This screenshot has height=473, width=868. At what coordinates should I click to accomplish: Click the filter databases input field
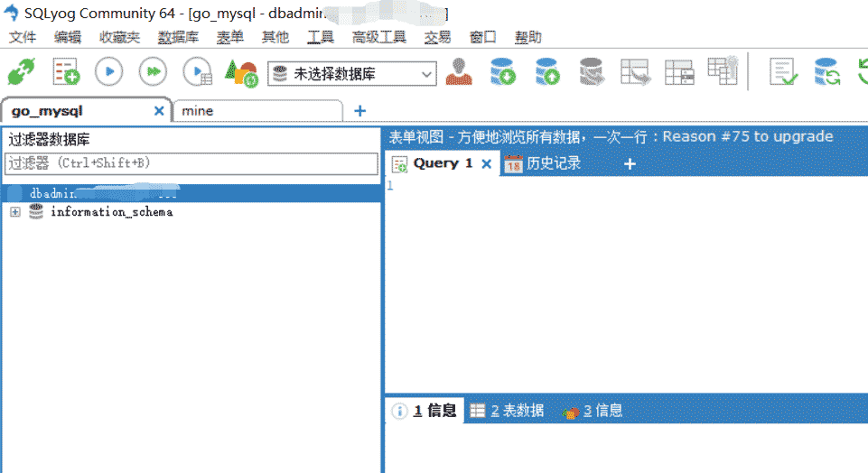click(x=191, y=163)
